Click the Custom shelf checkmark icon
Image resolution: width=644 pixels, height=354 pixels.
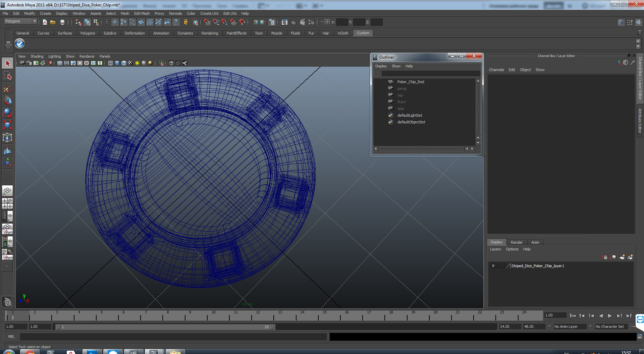point(20,44)
